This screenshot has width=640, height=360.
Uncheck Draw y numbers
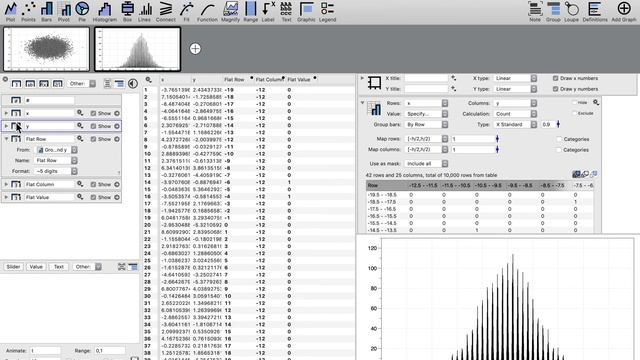point(556,89)
